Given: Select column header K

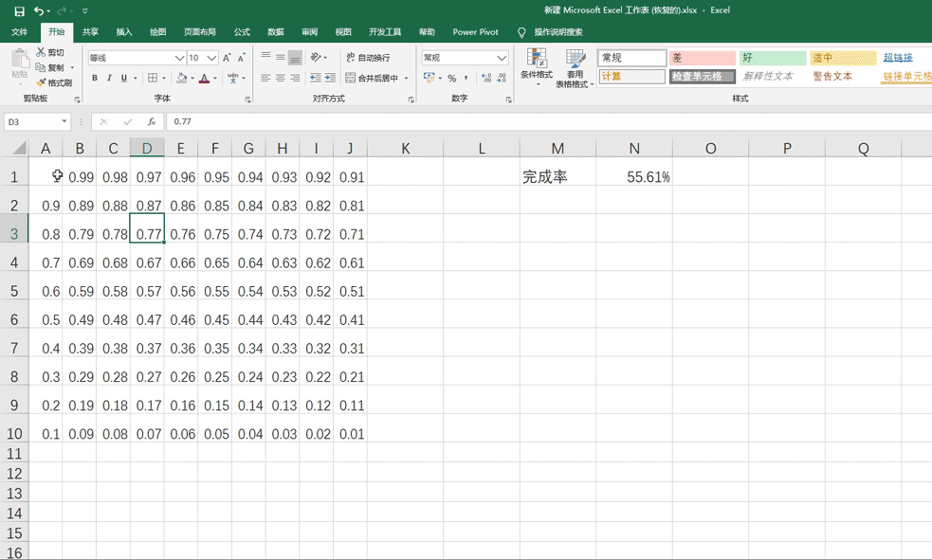Looking at the screenshot, I should pyautogui.click(x=406, y=148).
